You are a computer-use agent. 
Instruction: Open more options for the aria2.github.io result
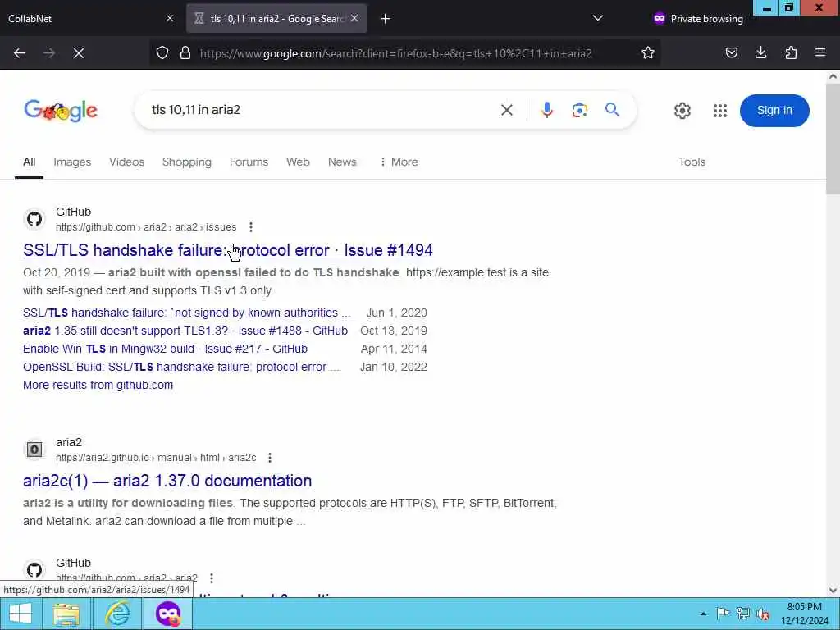270,458
